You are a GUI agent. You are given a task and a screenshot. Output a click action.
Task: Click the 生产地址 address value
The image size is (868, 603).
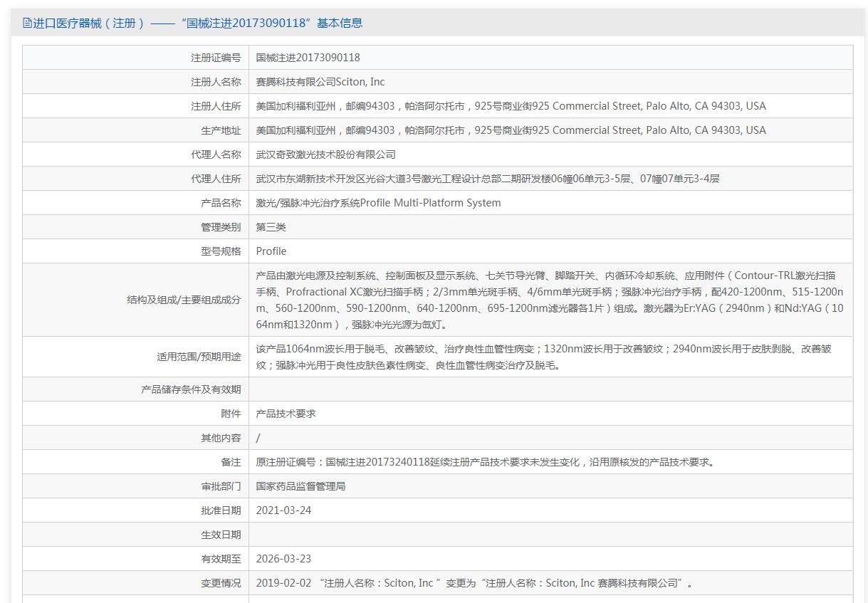511,130
